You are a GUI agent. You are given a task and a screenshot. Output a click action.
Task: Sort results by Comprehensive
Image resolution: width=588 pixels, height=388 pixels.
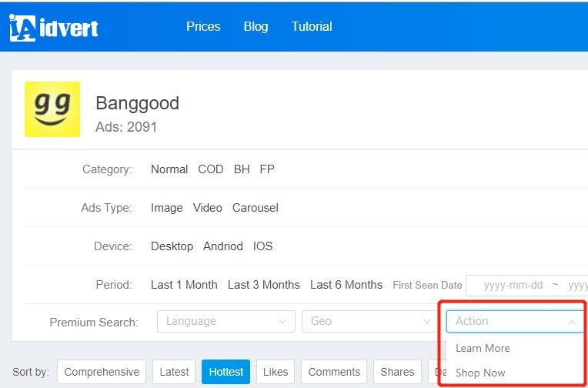(x=102, y=372)
